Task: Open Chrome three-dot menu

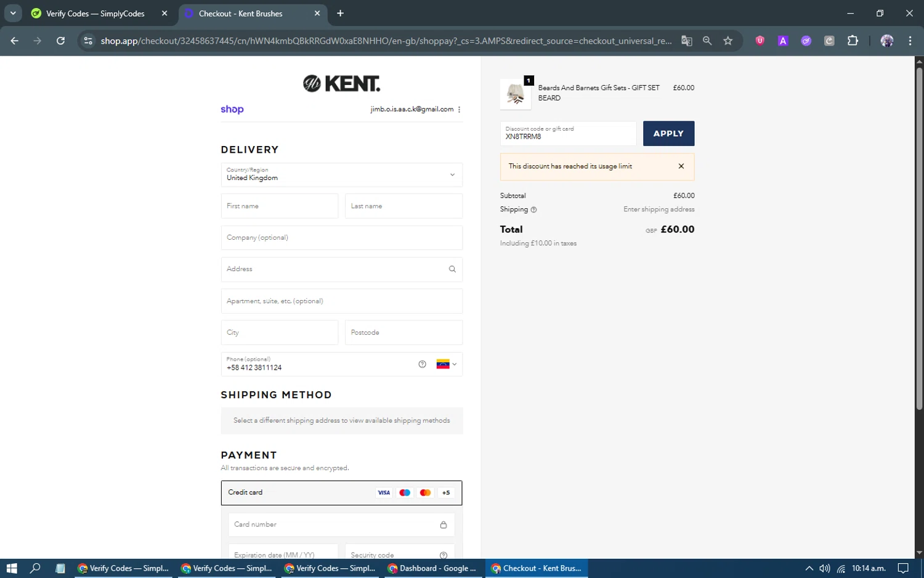Action: pyautogui.click(x=910, y=41)
